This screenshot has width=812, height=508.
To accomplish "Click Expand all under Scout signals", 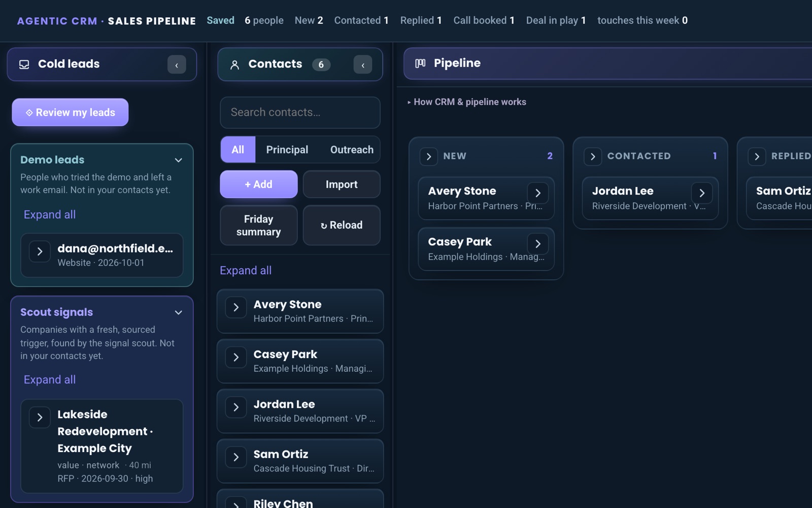I will (x=50, y=380).
